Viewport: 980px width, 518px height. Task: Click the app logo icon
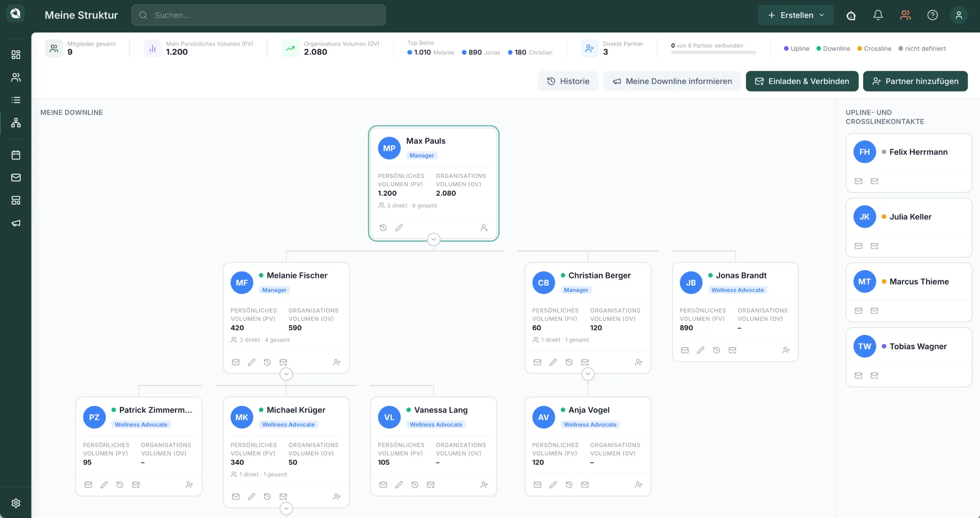[15, 14]
